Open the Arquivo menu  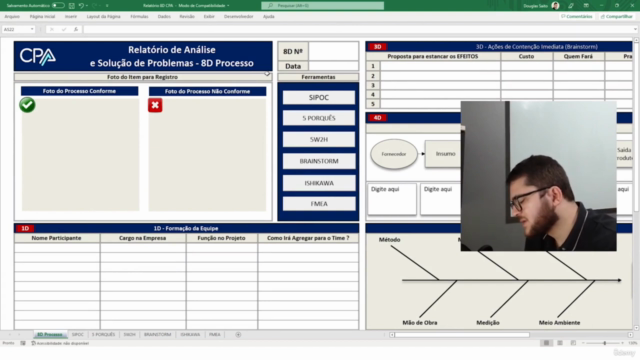click(12, 17)
